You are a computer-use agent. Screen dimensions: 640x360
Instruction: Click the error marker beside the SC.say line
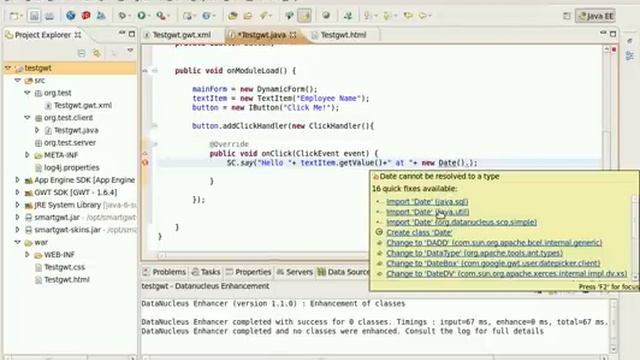pyautogui.click(x=145, y=162)
